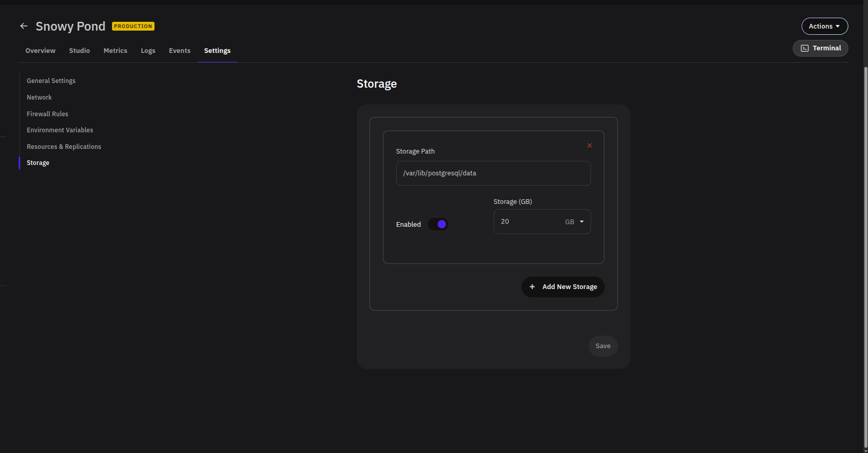The height and width of the screenshot is (453, 868).
Task: View the Events tab
Action: point(179,51)
